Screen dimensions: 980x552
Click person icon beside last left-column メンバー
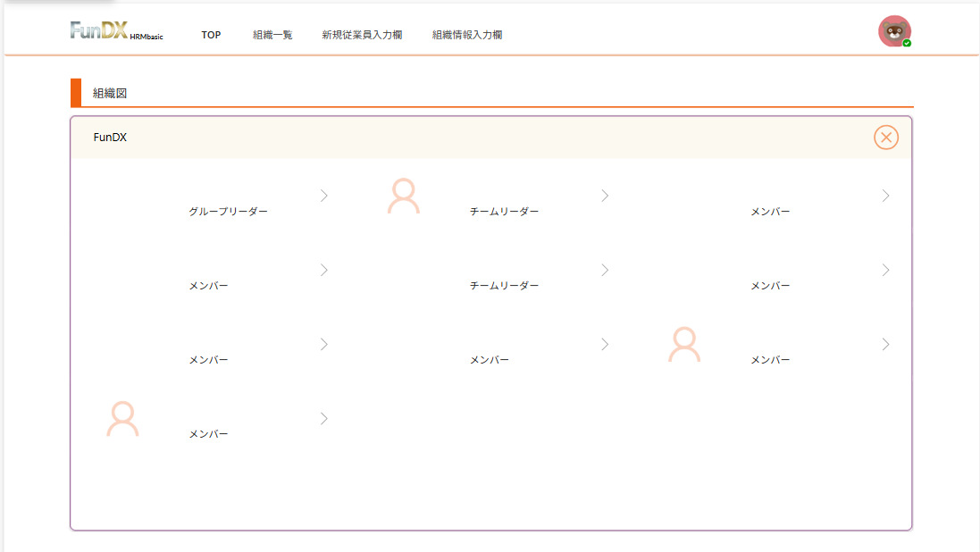pyautogui.click(x=122, y=419)
